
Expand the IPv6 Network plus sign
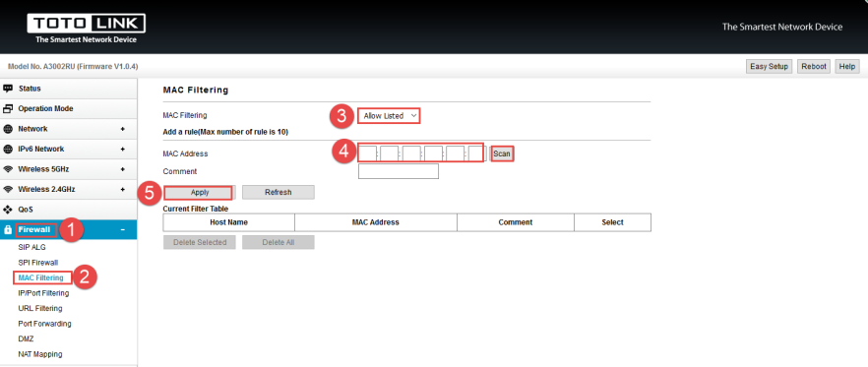click(122, 149)
